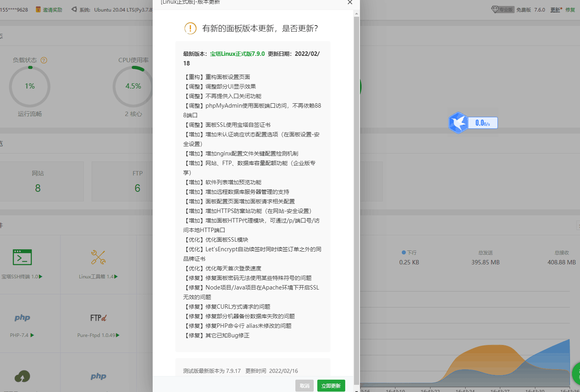580x392 pixels.
Task: Open the PHP-7.4 icon
Action: [x=22, y=318]
